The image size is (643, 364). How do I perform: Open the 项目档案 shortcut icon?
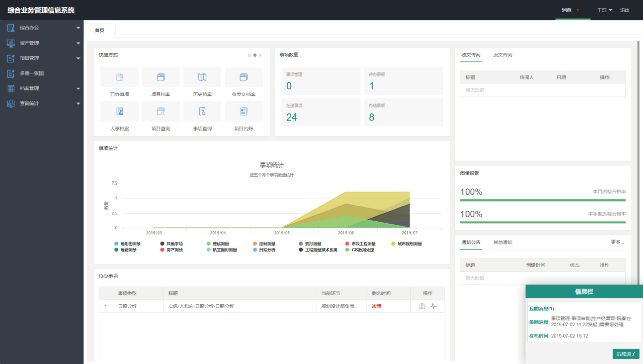click(x=161, y=77)
